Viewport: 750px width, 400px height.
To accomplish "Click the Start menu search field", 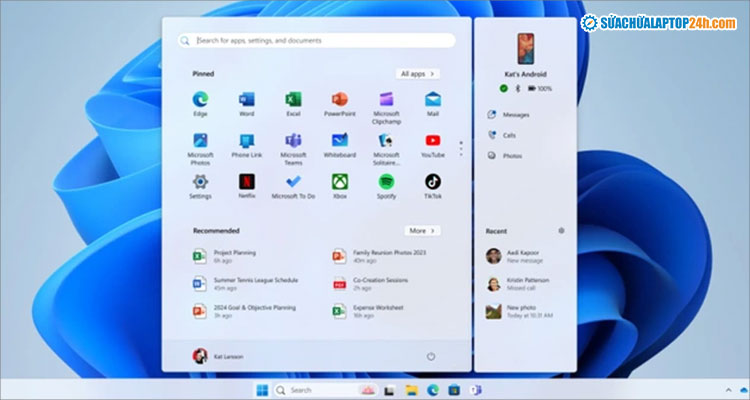I will (x=316, y=41).
